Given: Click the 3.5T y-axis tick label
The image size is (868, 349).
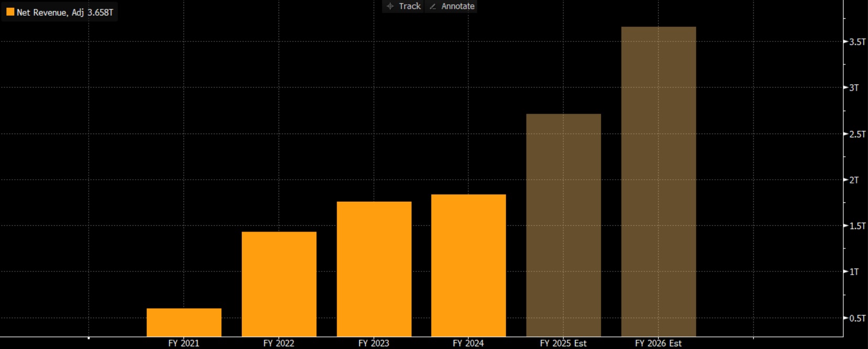Looking at the screenshot, I should (x=857, y=42).
